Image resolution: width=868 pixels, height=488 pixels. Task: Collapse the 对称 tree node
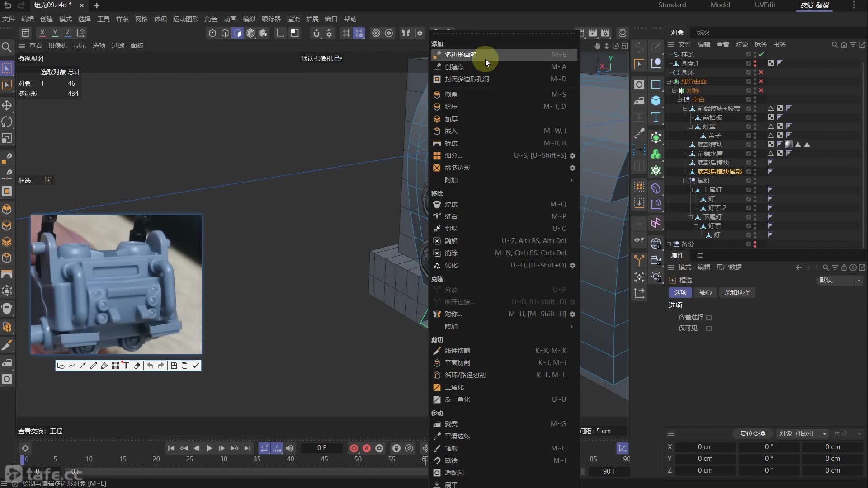pos(674,90)
